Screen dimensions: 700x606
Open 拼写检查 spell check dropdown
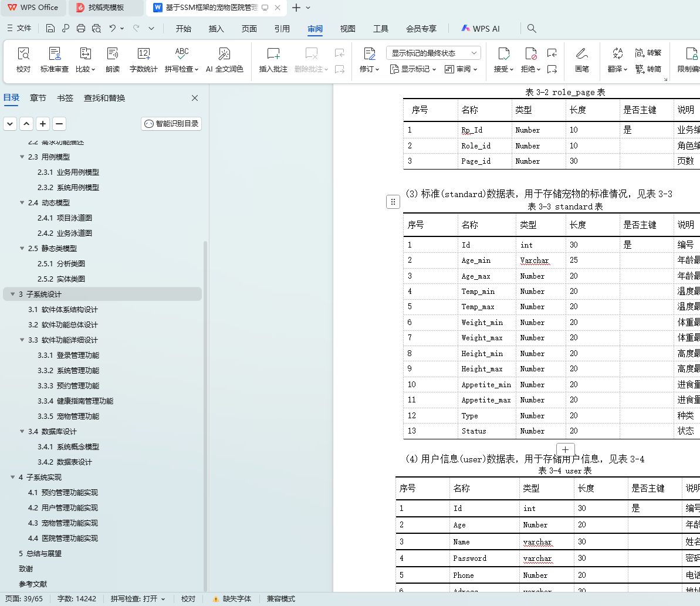coord(181,69)
